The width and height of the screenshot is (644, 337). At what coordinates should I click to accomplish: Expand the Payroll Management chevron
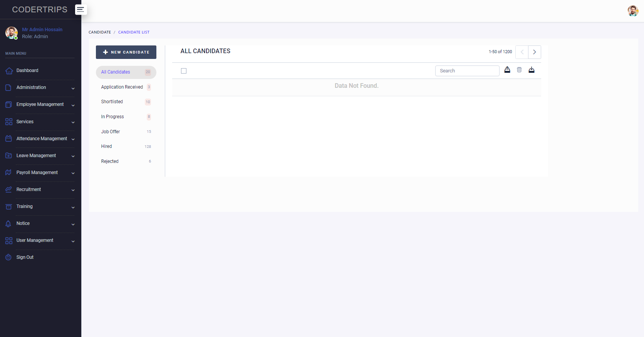click(x=73, y=173)
